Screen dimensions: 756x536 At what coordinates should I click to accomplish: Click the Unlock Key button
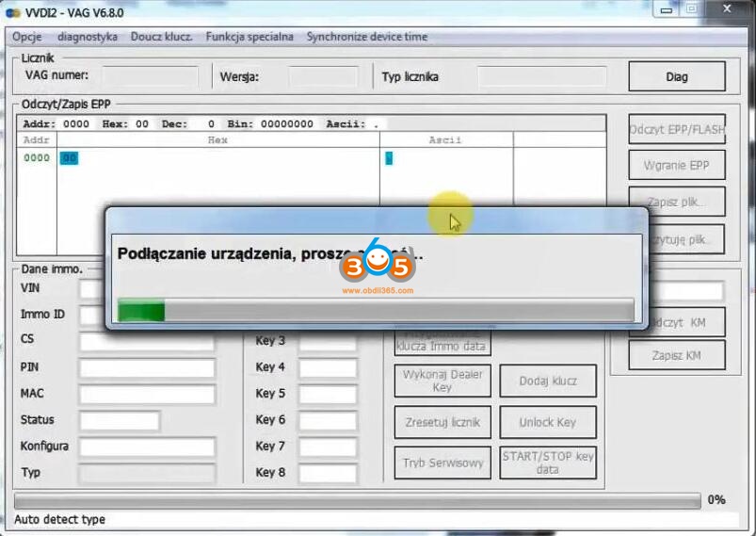tap(548, 422)
